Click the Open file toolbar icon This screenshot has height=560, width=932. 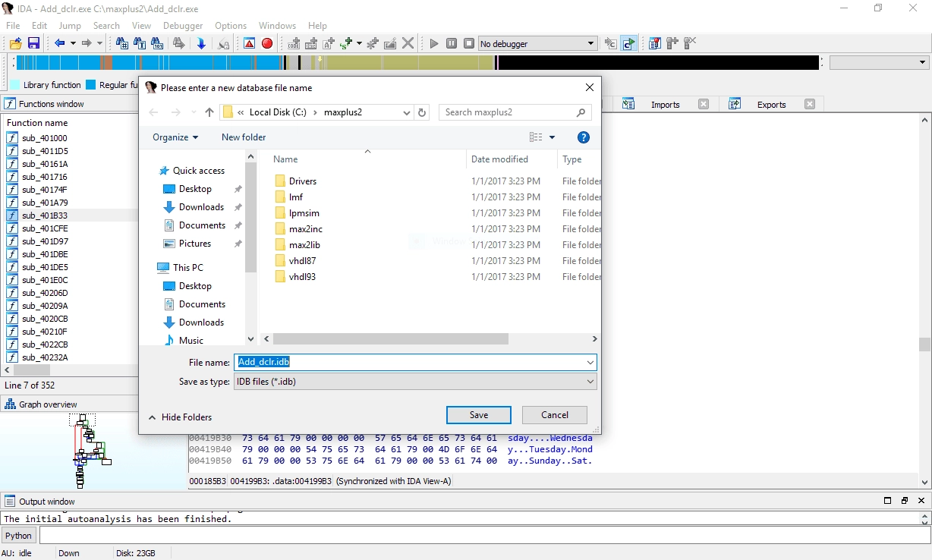(x=15, y=43)
